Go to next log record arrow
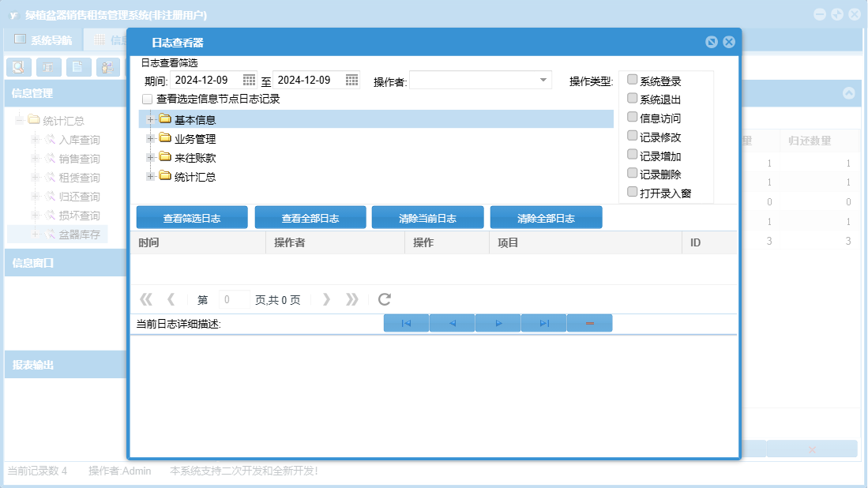 tap(498, 323)
